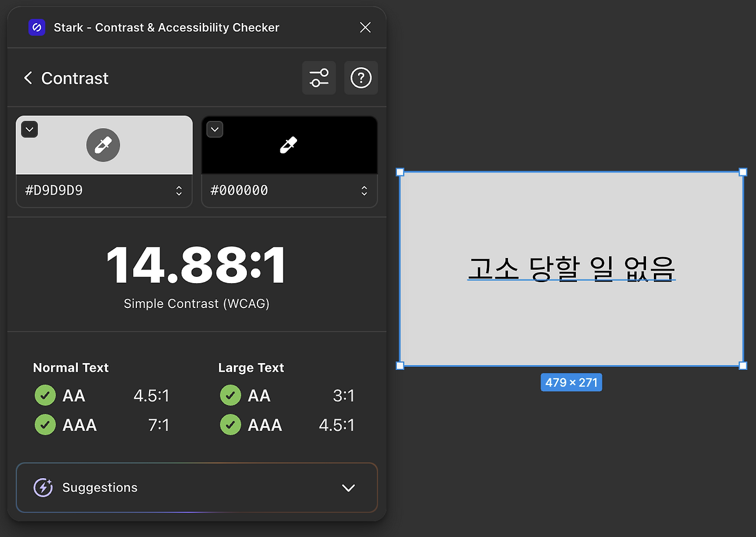
Task: Select the eyedropper on the black swatch
Action: [x=289, y=145]
